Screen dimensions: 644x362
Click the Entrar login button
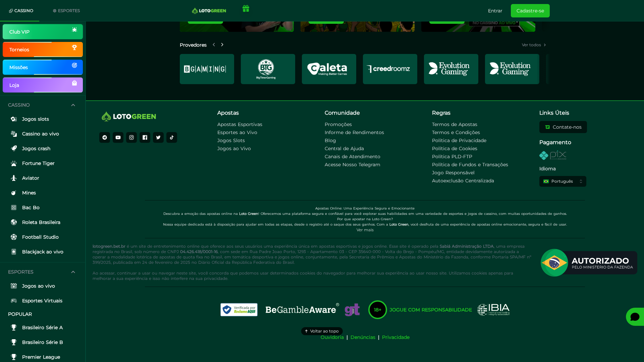coord(495,11)
